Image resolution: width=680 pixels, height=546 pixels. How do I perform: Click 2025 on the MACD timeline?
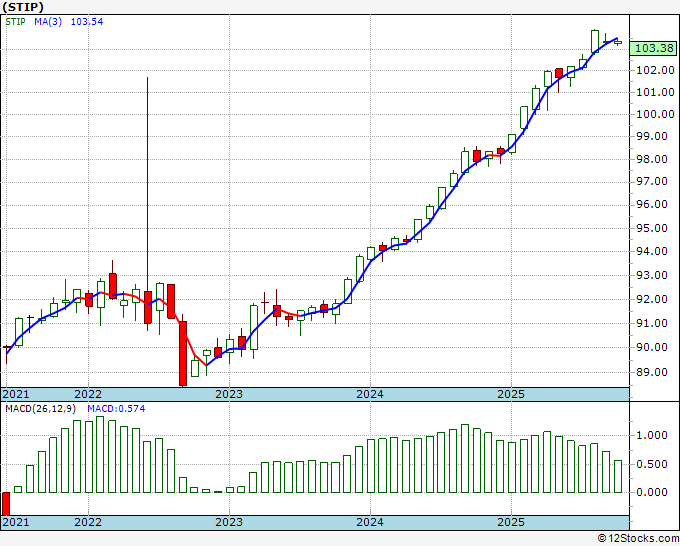tap(511, 522)
